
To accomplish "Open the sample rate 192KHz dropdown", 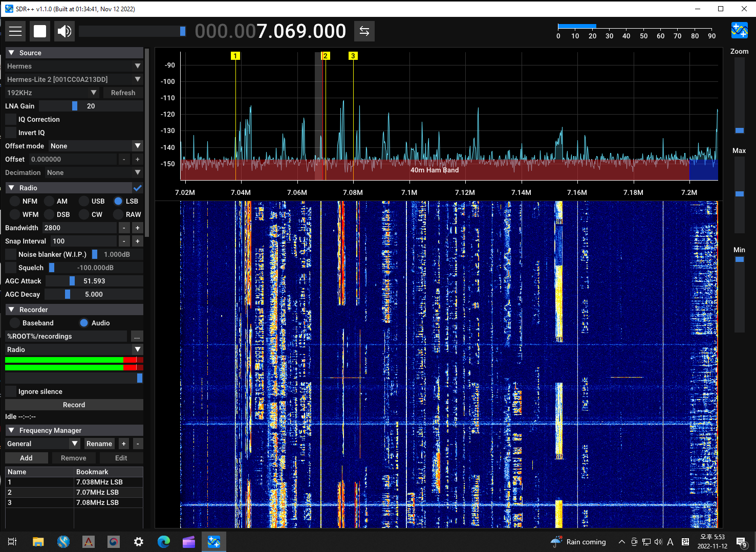I will [52, 93].
